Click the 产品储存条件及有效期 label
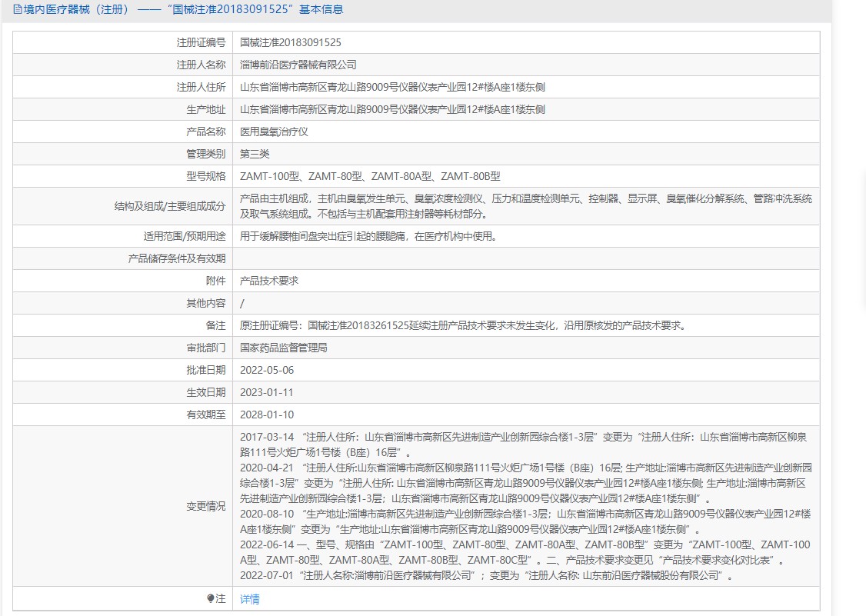 (x=177, y=258)
